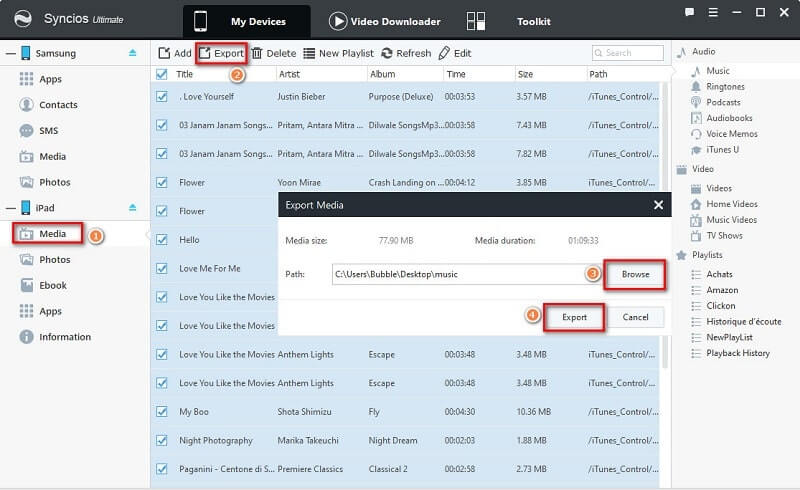Select Music Videos category
The image size is (800, 490).
[731, 220]
